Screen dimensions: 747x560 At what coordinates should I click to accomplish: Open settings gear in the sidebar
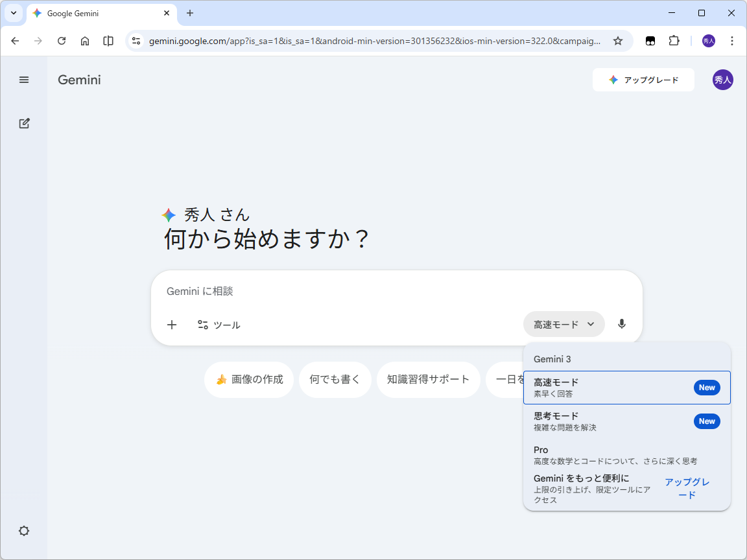click(x=24, y=531)
